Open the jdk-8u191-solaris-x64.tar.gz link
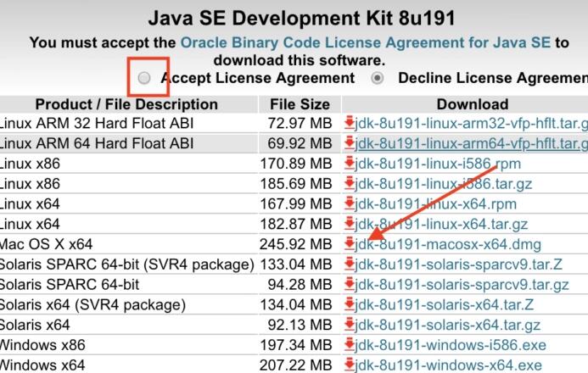 (x=448, y=326)
